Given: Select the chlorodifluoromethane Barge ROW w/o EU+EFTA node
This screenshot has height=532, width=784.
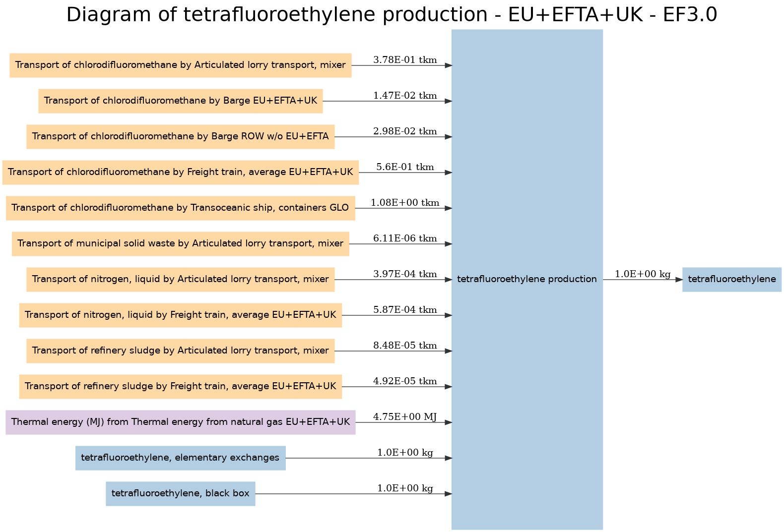Looking at the screenshot, I should (x=181, y=137).
